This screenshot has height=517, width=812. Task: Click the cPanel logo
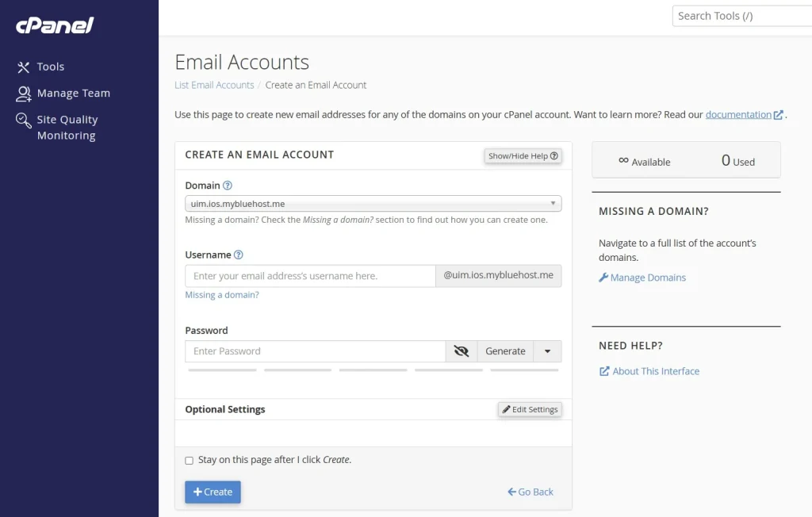pyautogui.click(x=55, y=25)
